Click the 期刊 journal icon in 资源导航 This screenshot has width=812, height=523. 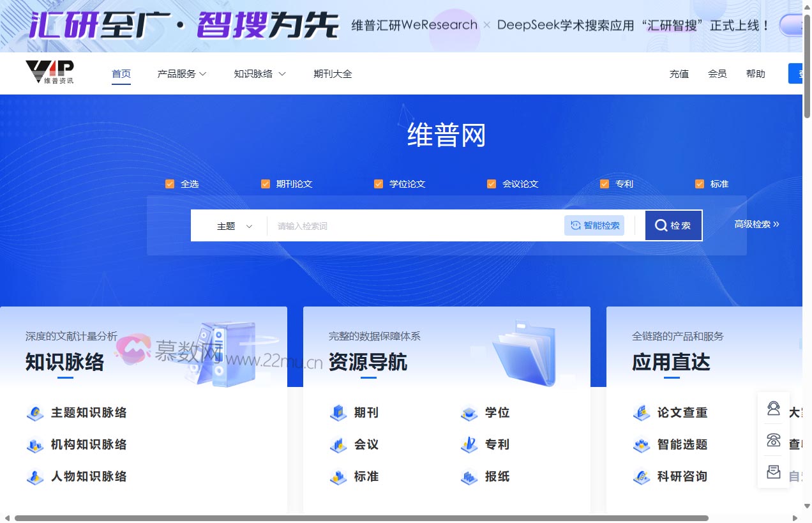(338, 413)
